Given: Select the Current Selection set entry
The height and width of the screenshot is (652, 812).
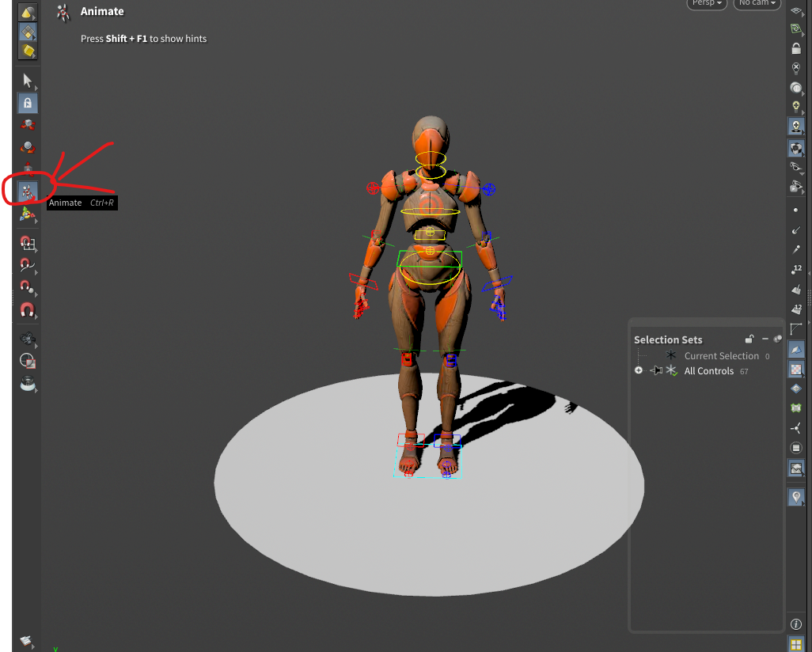Looking at the screenshot, I should tap(721, 356).
